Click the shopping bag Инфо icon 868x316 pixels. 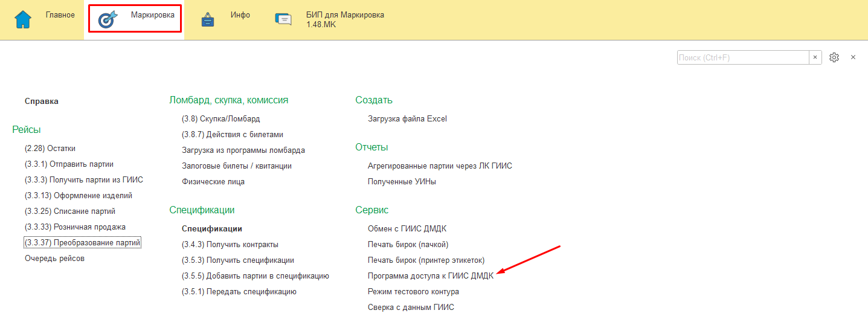click(208, 20)
